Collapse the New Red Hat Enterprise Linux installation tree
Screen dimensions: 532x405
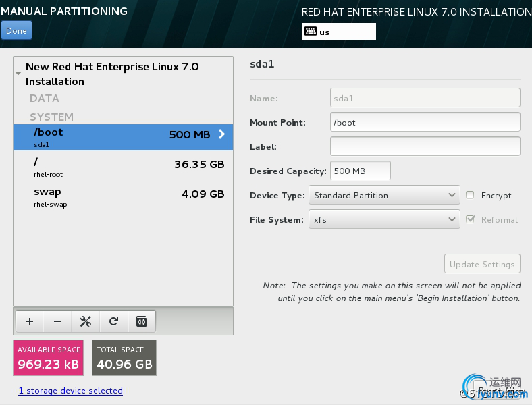coord(18,74)
